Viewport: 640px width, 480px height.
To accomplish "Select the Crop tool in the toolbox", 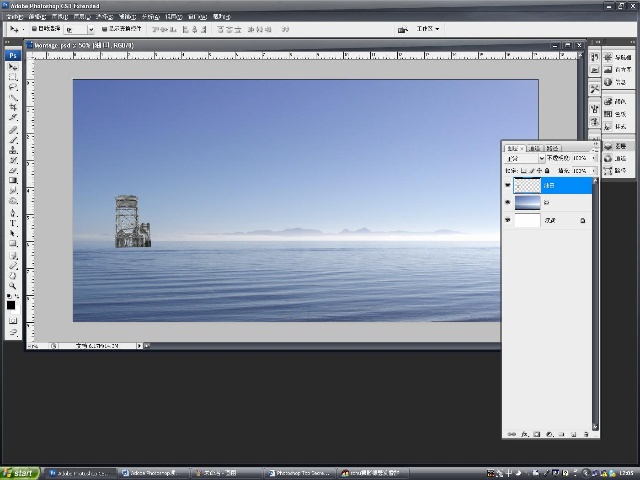I will pos(13,107).
